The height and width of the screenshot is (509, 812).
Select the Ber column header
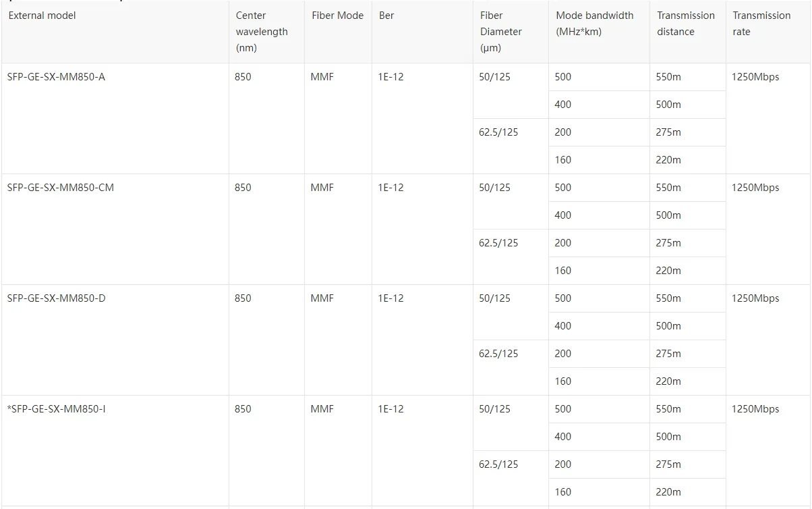(x=386, y=16)
